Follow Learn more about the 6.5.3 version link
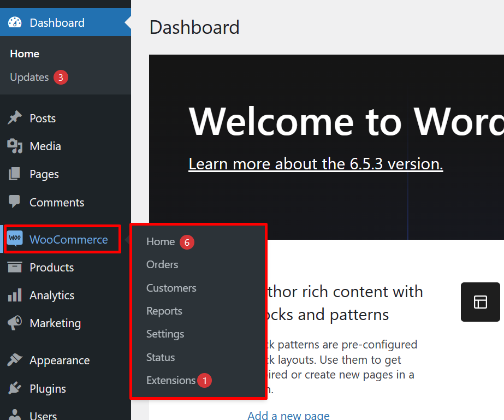Screen dimensions: 504x420 pos(316,164)
